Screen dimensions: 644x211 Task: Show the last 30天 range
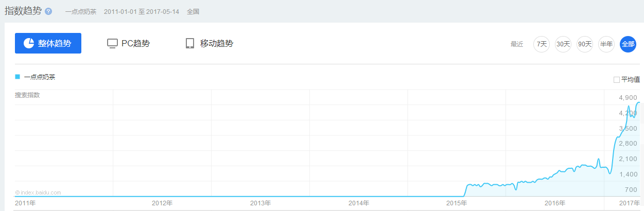pyautogui.click(x=563, y=44)
